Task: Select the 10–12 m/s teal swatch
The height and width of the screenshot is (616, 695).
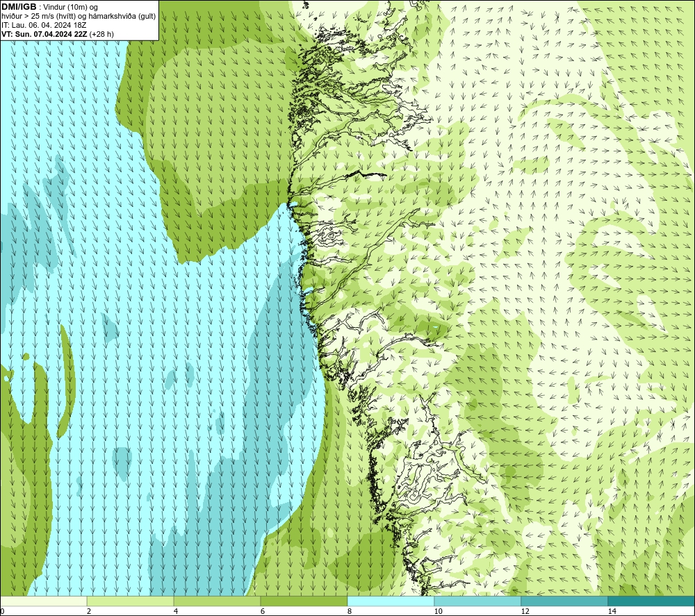Action: point(478,601)
